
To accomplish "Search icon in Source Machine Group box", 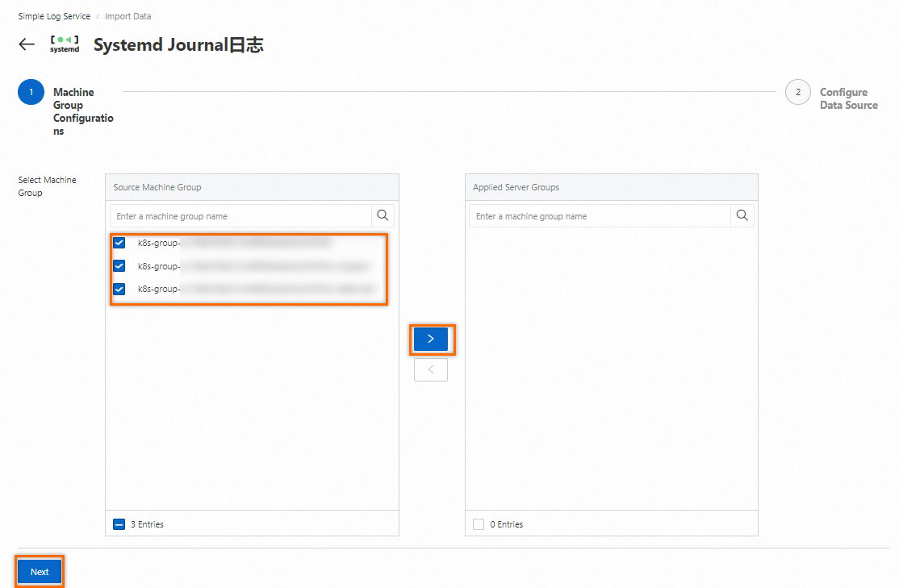I will (x=383, y=215).
